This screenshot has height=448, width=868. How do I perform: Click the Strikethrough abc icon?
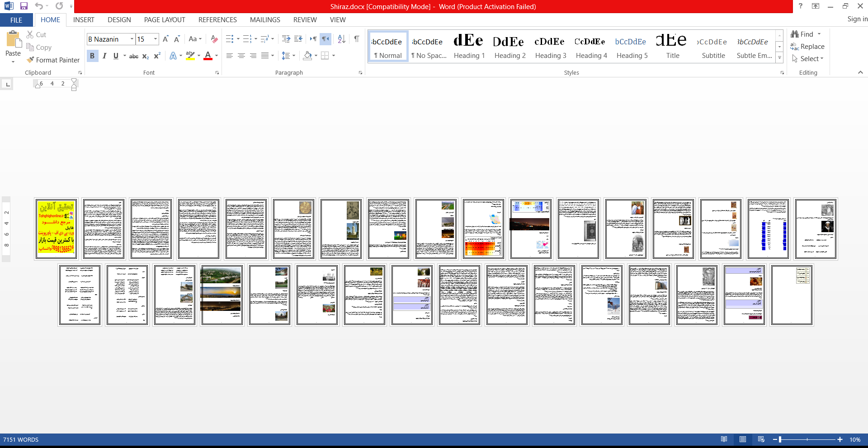[134, 56]
